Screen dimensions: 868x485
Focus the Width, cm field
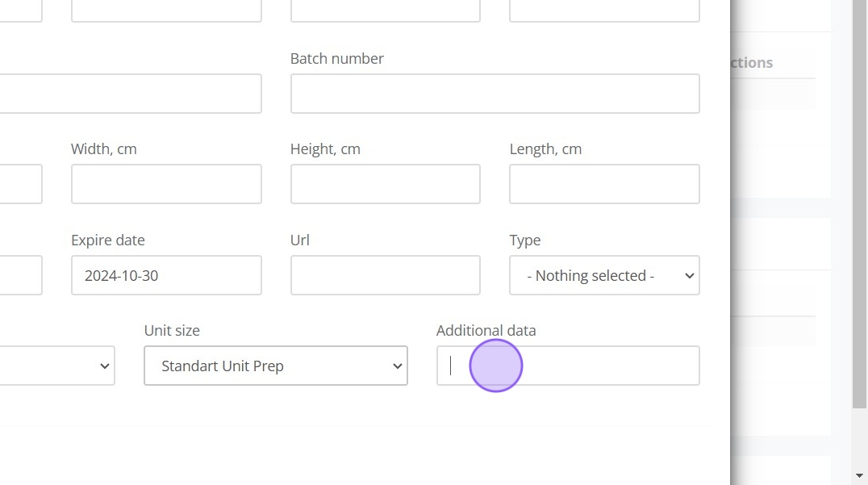[166, 184]
